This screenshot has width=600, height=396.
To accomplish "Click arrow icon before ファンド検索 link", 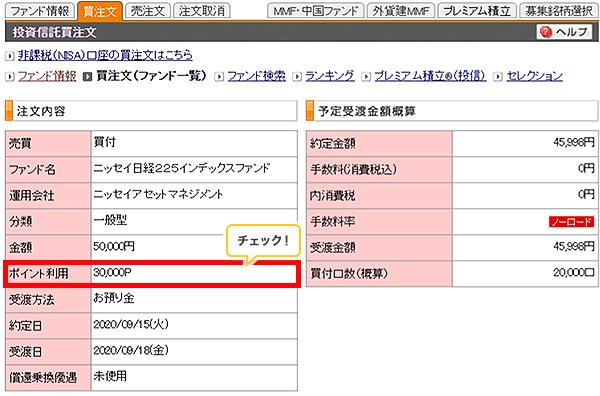I will (219, 77).
